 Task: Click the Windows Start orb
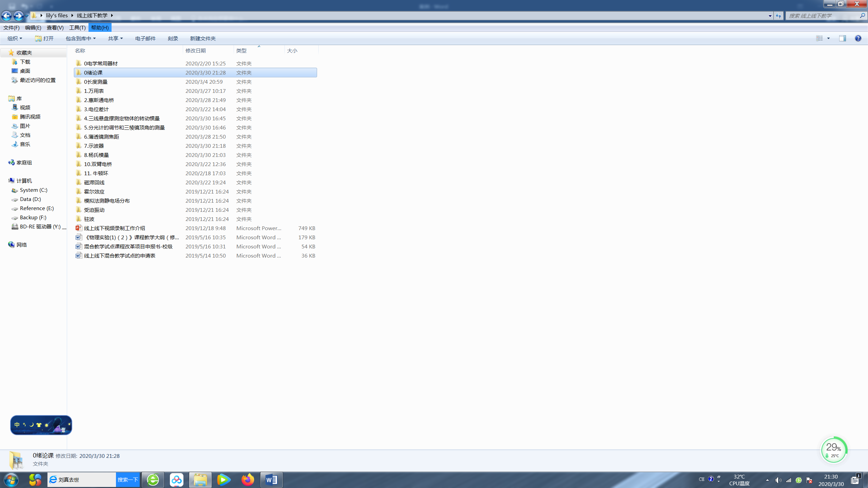(x=11, y=480)
